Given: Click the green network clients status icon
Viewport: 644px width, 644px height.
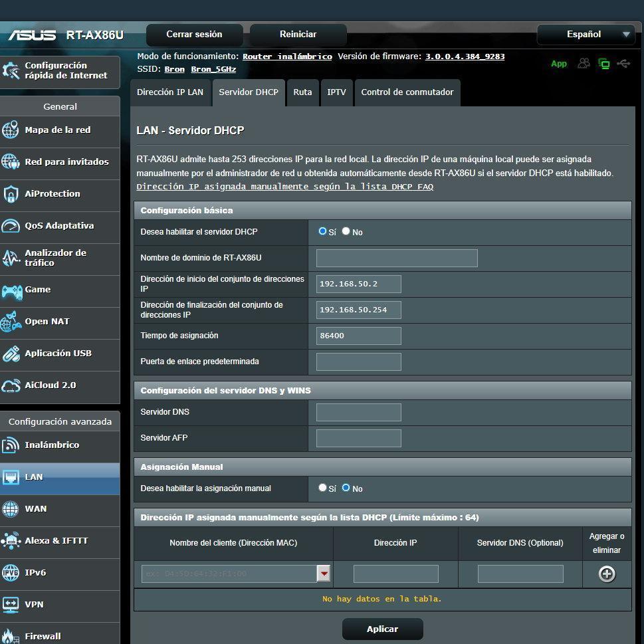Looking at the screenshot, I should coord(603,64).
